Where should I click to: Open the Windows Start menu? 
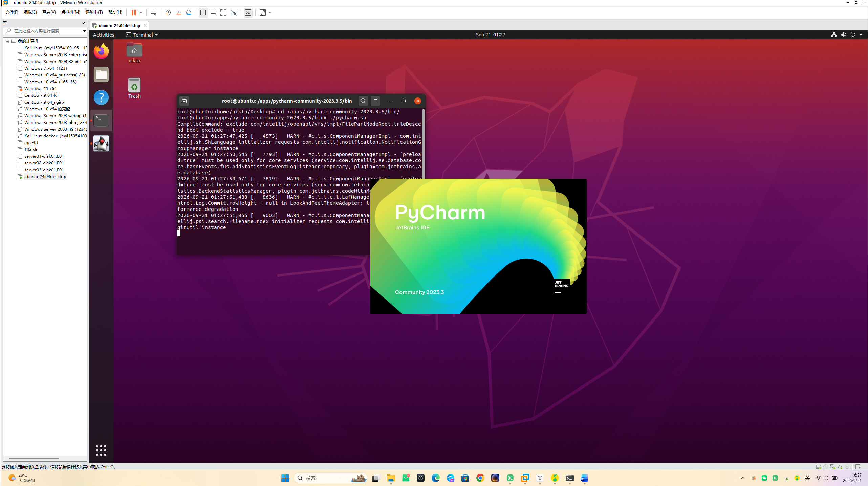(x=285, y=478)
